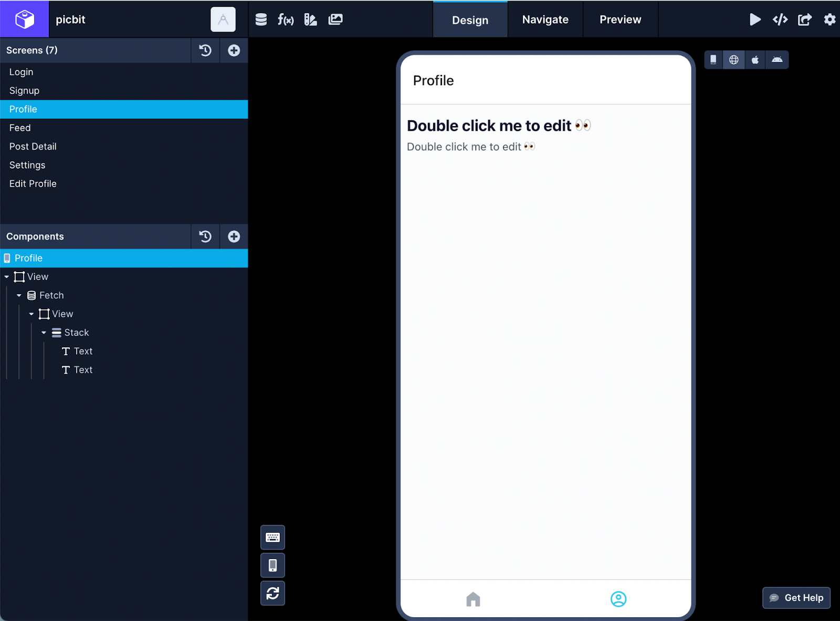Open the code view icon
The height and width of the screenshot is (621, 840).
click(x=780, y=19)
